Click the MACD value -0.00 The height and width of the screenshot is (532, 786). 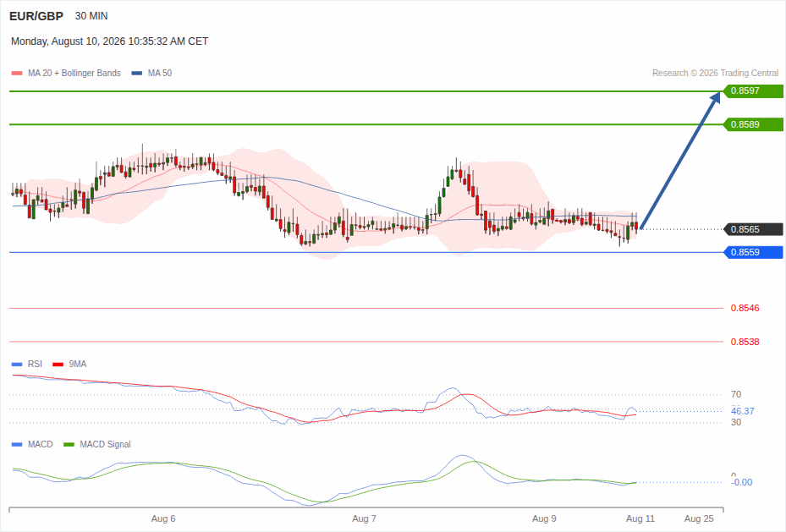(x=742, y=482)
